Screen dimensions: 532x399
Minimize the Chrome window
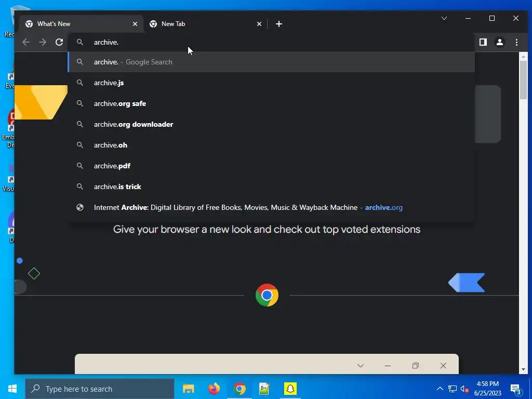tap(468, 18)
